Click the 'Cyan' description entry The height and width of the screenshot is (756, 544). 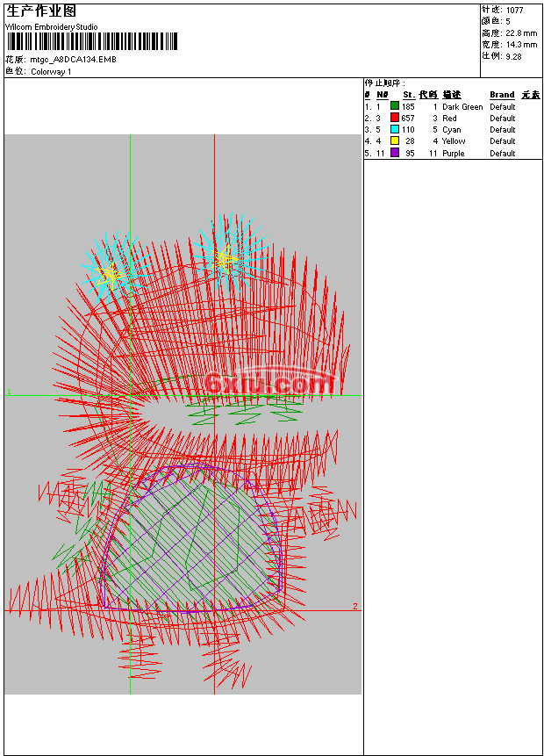(x=452, y=130)
